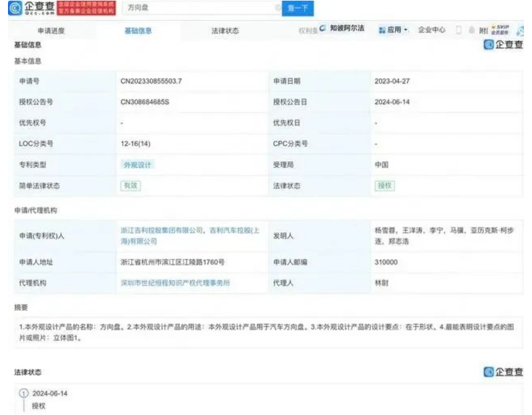Open the 应用 dropdown menu
Screen dimensions: 532x415
click(x=393, y=30)
